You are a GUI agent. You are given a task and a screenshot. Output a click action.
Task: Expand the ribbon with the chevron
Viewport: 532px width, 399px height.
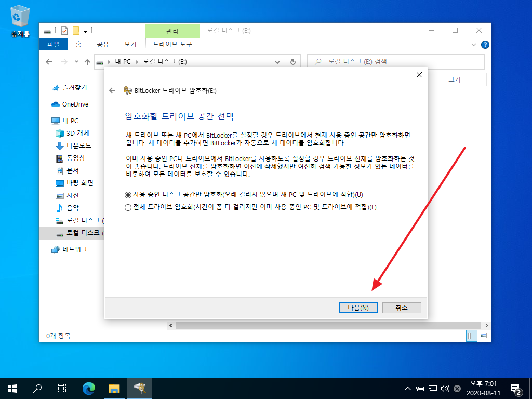click(x=474, y=45)
